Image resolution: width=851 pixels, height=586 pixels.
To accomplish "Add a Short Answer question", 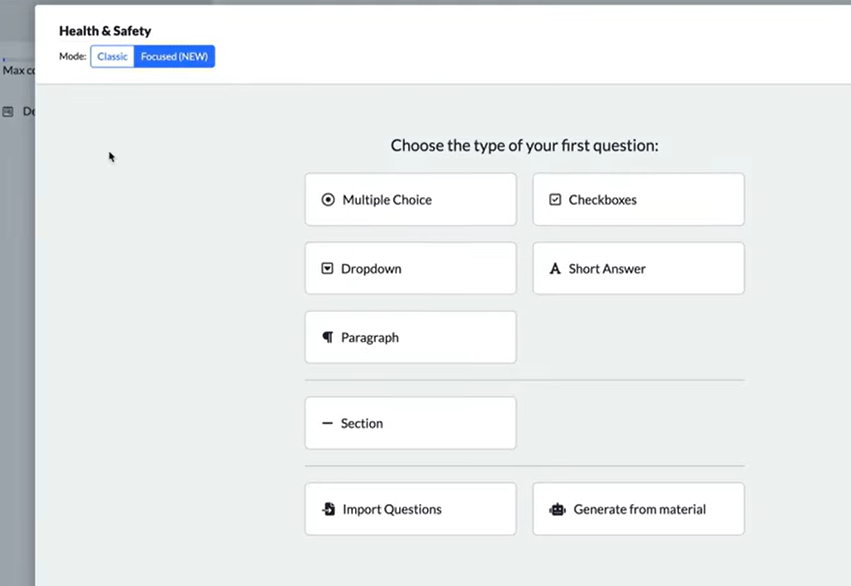I will coord(638,268).
